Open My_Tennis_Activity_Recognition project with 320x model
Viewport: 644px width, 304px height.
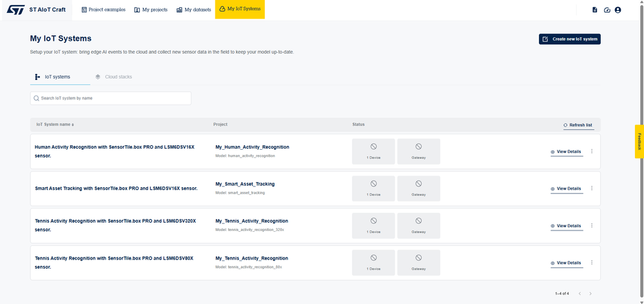click(252, 221)
